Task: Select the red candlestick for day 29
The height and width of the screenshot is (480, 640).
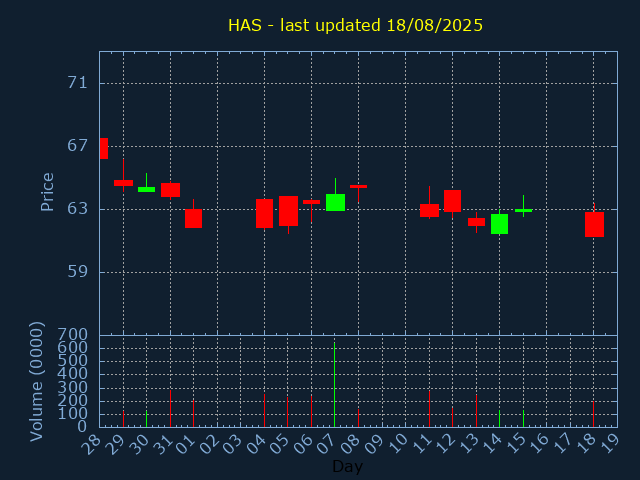Action: point(123,183)
